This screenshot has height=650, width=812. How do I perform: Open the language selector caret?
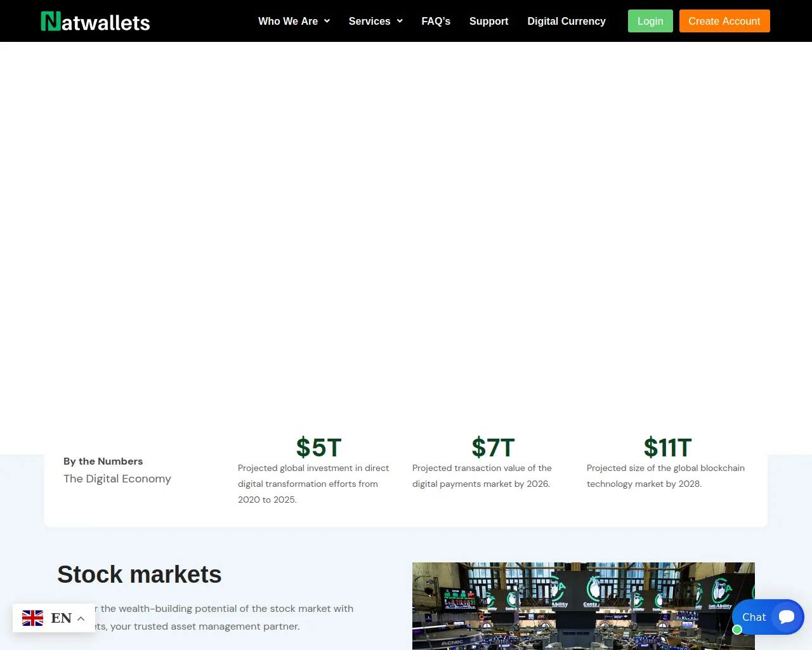pos(81,618)
